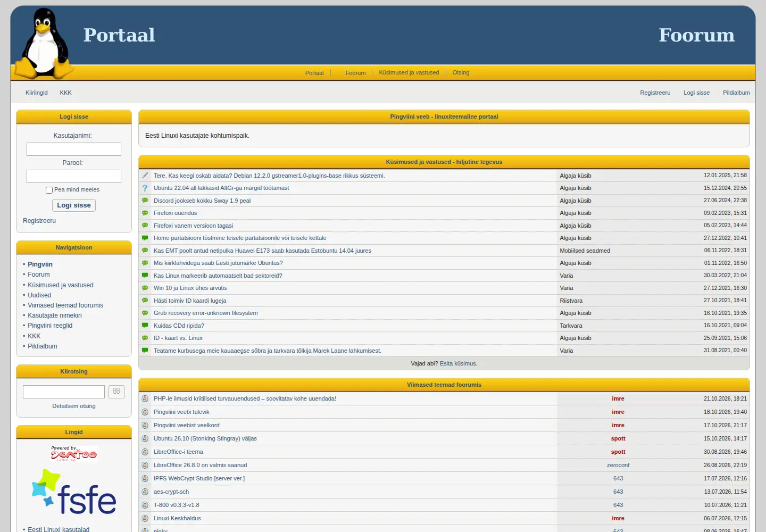
Task: Click the green icon beside Kuidas CDd ripida
Action: [145, 326]
